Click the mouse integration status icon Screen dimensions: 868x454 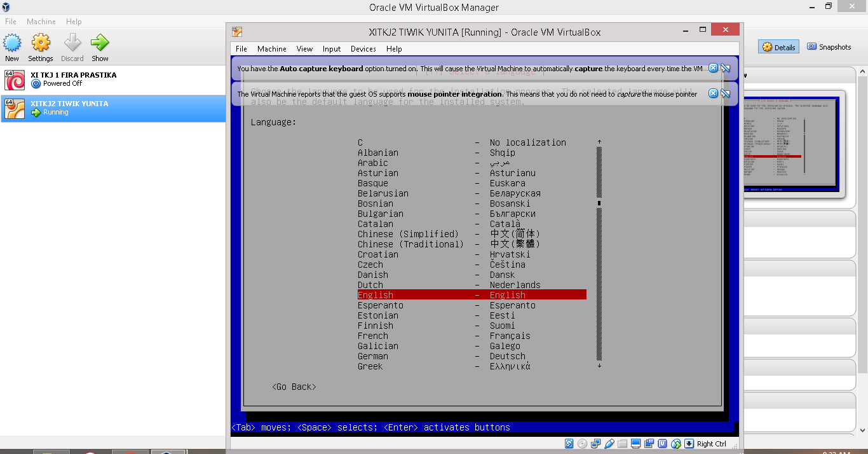click(675, 444)
